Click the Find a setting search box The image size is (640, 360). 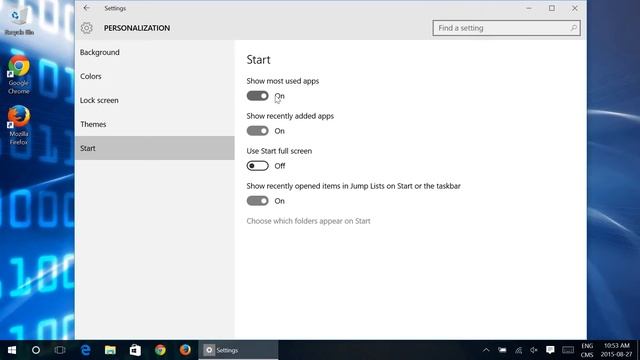click(507, 28)
